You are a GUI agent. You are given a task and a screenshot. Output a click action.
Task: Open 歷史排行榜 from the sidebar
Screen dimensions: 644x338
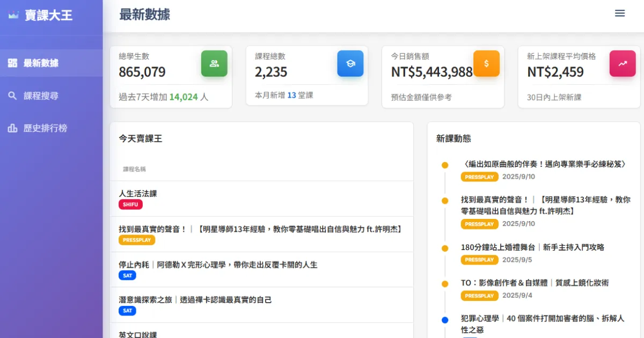point(45,129)
